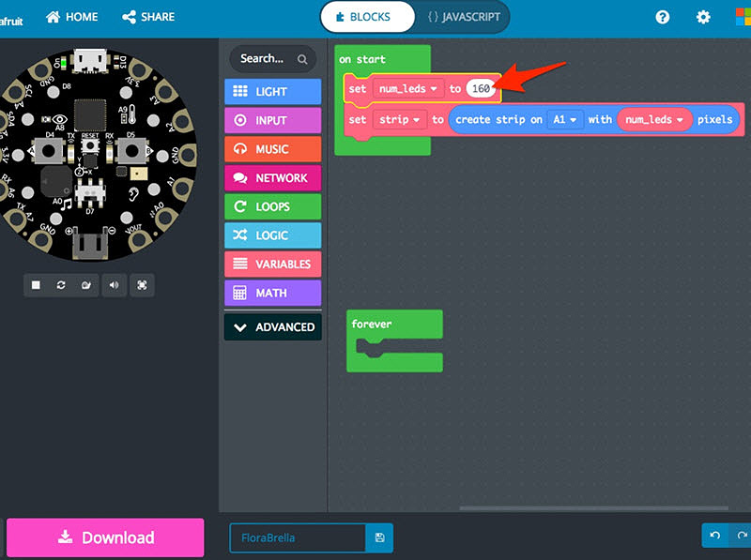Open the Share dialog
The height and width of the screenshot is (560, 751).
point(147,16)
